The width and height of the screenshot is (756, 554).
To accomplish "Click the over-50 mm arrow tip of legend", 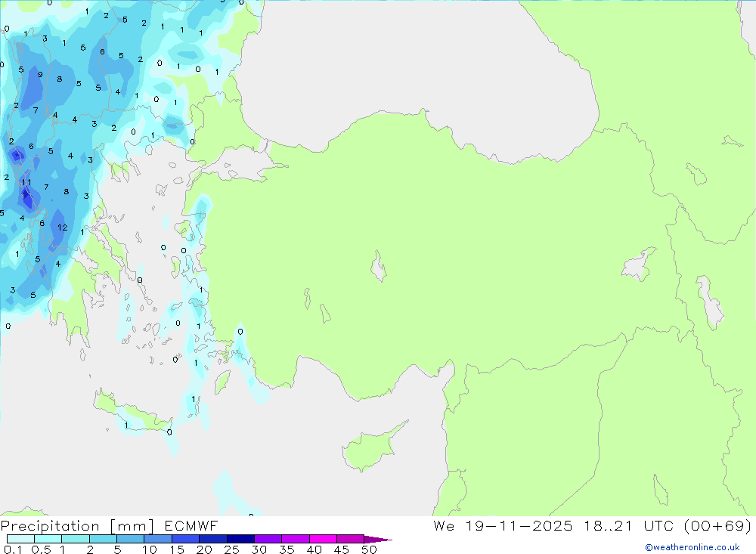I will [378, 540].
